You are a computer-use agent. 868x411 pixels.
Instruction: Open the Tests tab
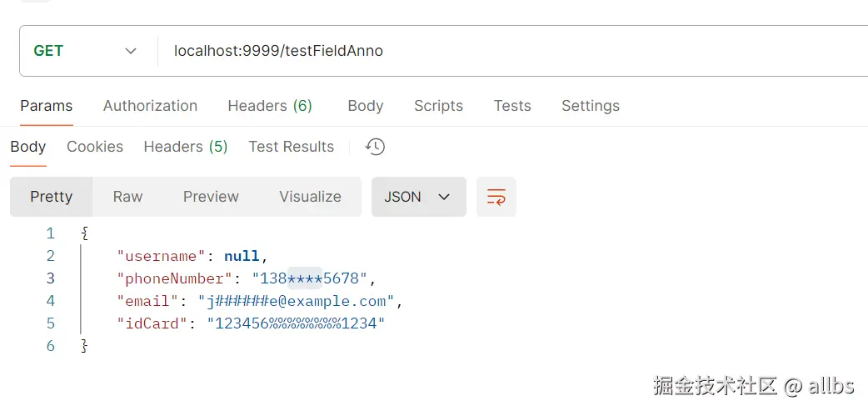coord(512,106)
